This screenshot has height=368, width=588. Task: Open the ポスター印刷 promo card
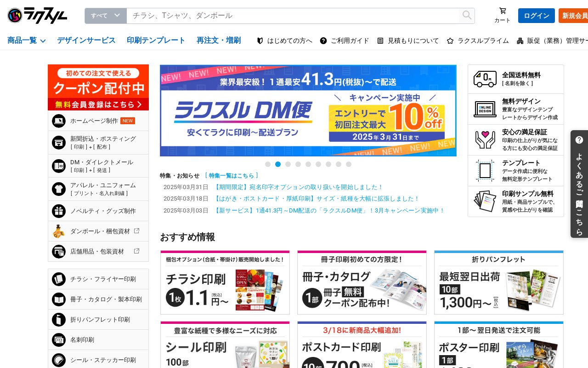pyautogui.click(x=499, y=345)
